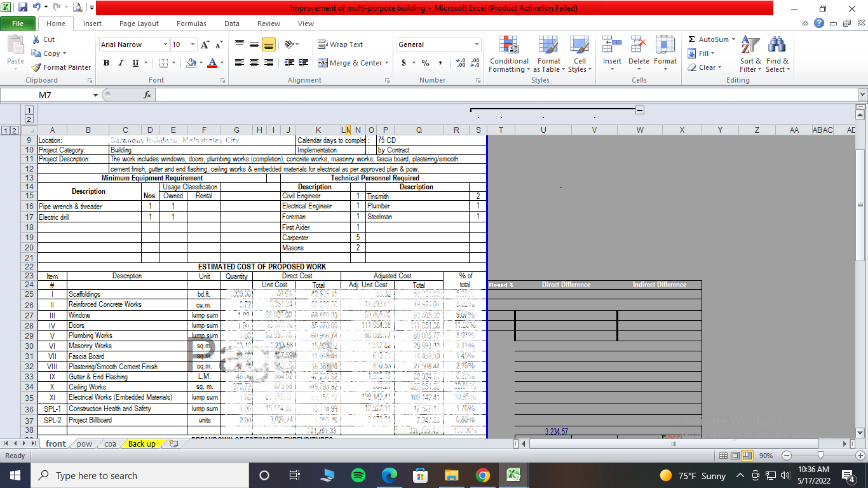Screen dimensions: 868x488
Task: Open the font size dropdown showing 10
Action: (x=194, y=44)
